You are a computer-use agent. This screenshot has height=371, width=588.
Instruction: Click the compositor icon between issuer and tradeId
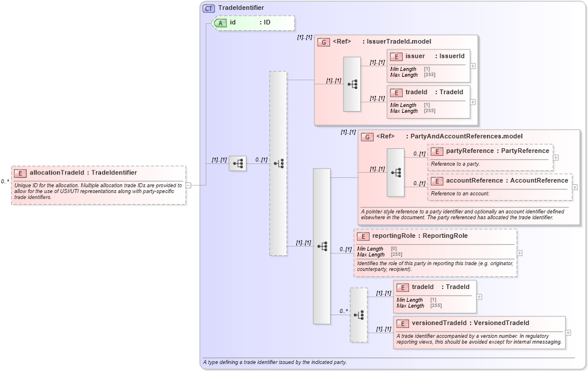352,83
